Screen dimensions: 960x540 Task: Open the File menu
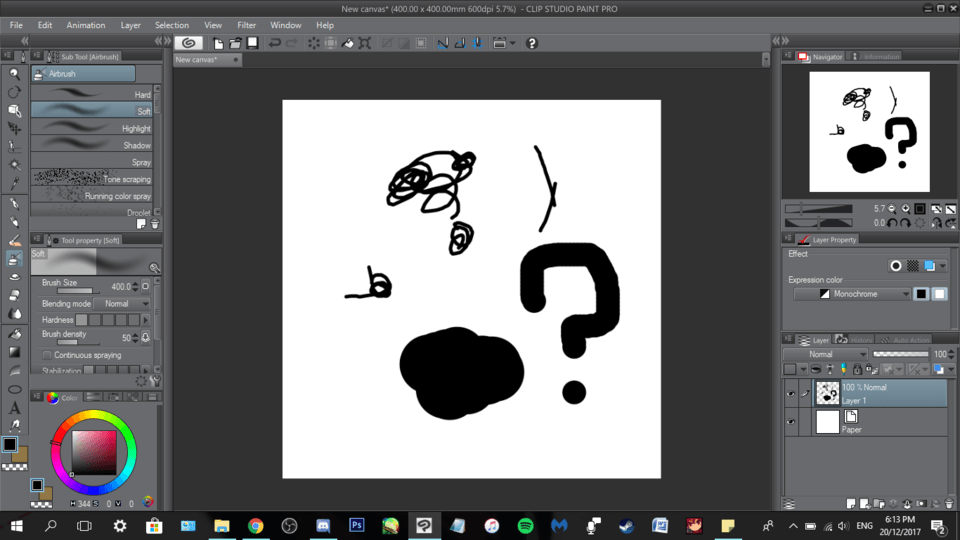[x=16, y=25]
